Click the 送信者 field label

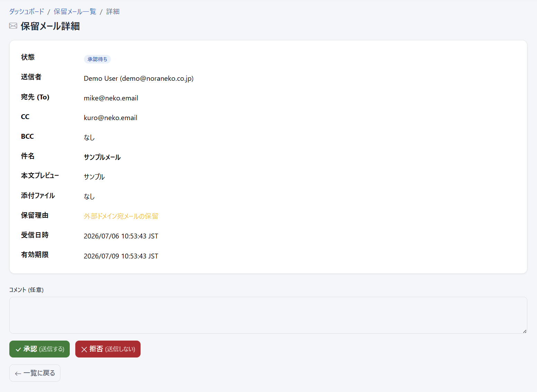click(x=31, y=77)
